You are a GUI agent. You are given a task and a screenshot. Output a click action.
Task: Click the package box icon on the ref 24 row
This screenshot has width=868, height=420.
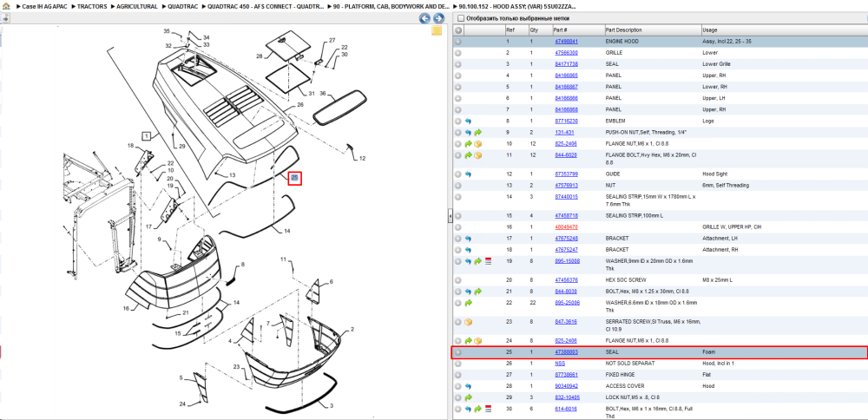click(477, 340)
